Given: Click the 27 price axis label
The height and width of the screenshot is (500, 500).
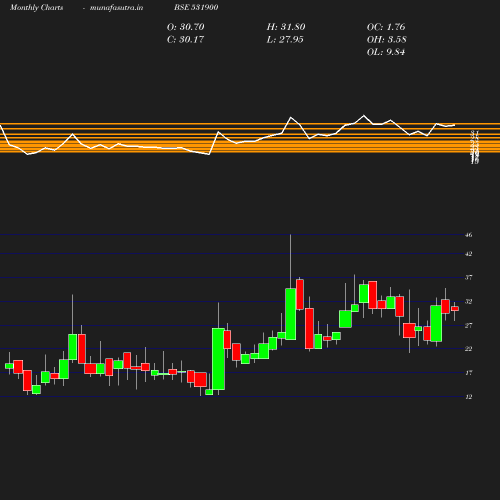Looking at the screenshot, I should [469, 325].
